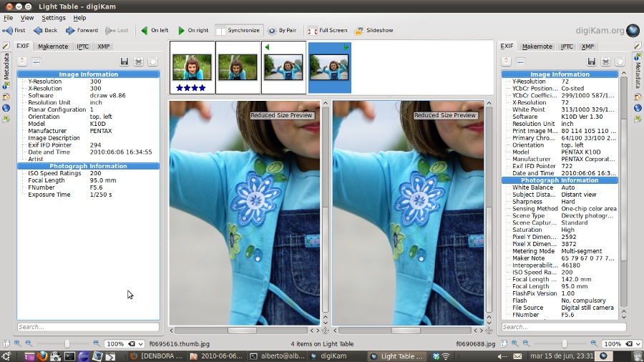Open right 100% zoom dropdown arrow
The width and height of the screenshot is (644, 362).
[638, 344]
